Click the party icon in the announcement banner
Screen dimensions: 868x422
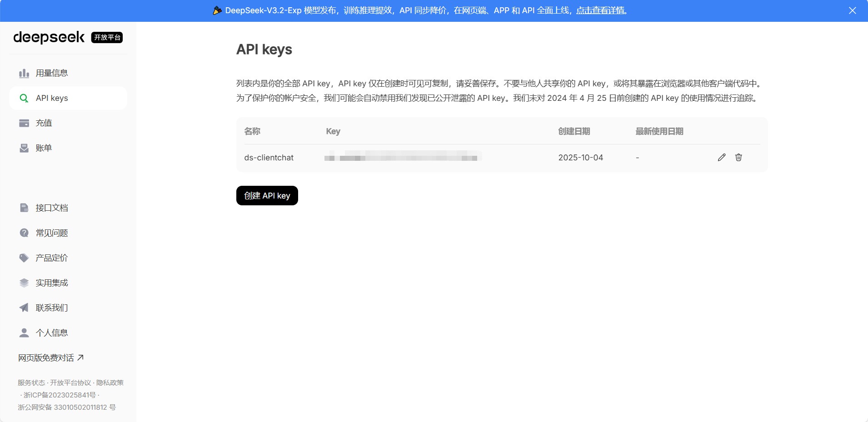[217, 10]
